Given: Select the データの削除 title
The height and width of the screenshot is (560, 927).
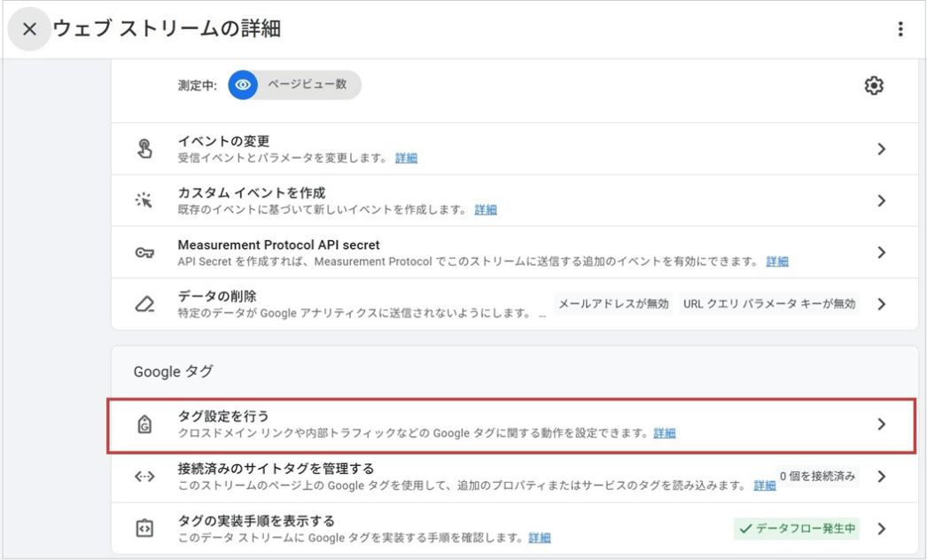Looking at the screenshot, I should [217, 296].
